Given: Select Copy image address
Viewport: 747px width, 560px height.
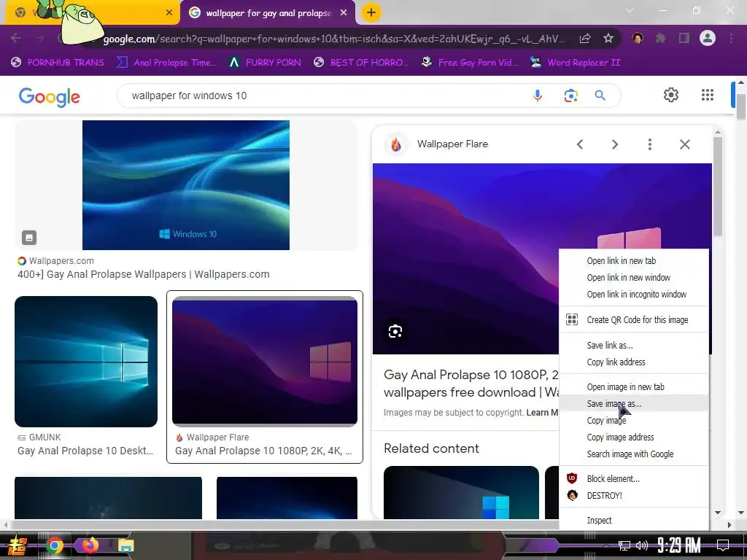Looking at the screenshot, I should pyautogui.click(x=634, y=437).
